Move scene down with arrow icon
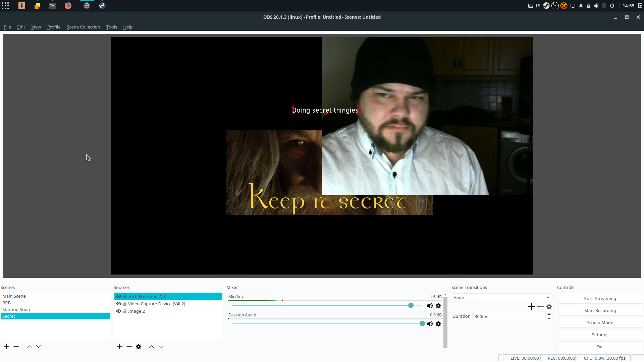 point(39,347)
